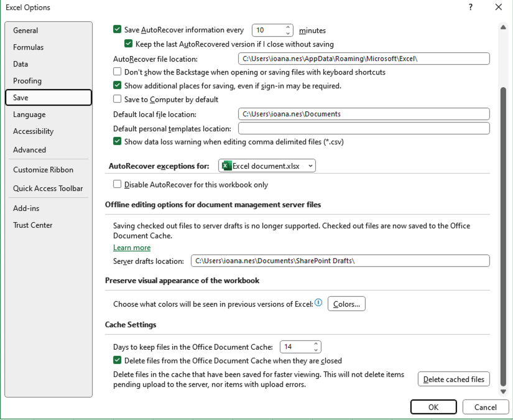Follow the Learn more link

point(131,247)
